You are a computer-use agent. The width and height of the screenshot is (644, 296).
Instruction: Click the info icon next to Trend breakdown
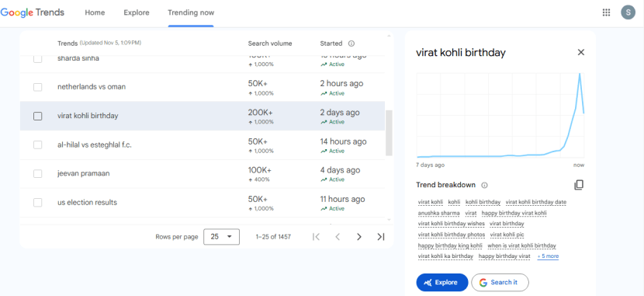(484, 186)
